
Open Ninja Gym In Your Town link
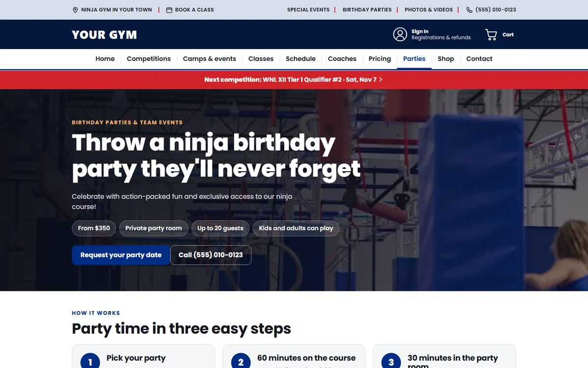pyautogui.click(x=117, y=10)
